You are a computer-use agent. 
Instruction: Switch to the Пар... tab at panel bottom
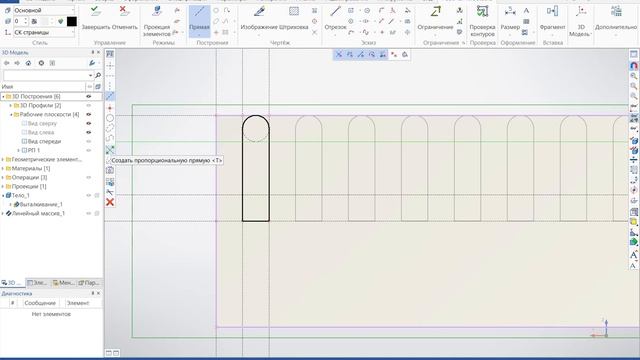pyautogui.click(x=89, y=282)
